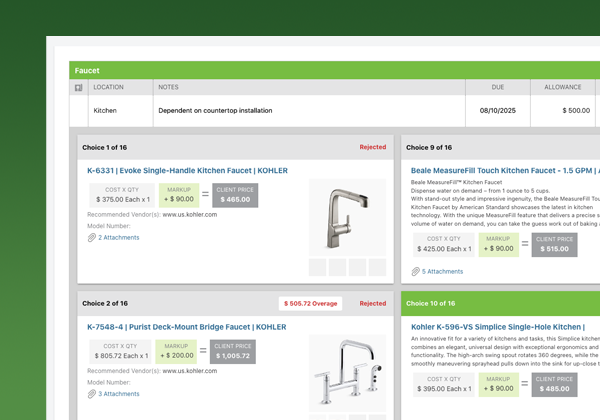Open Beale MeasureFill Touch Kitchen Faucet link
This screenshot has height=420, width=600.
tap(505, 171)
